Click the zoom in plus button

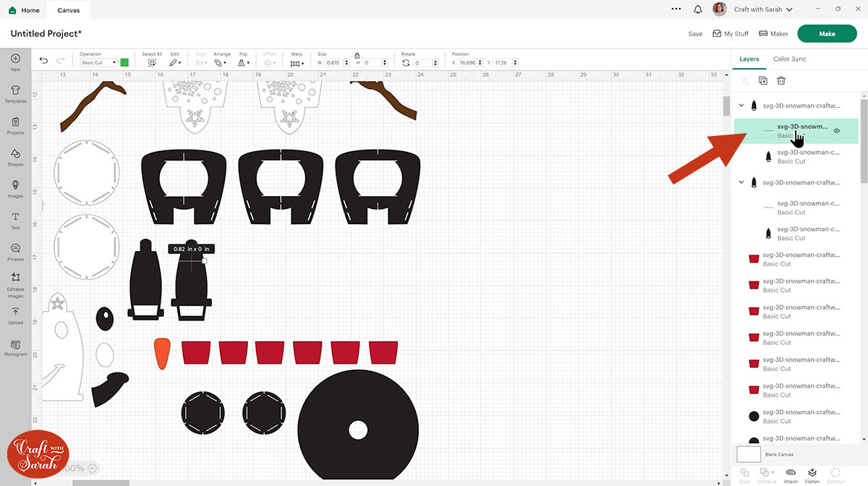pyautogui.click(x=93, y=468)
